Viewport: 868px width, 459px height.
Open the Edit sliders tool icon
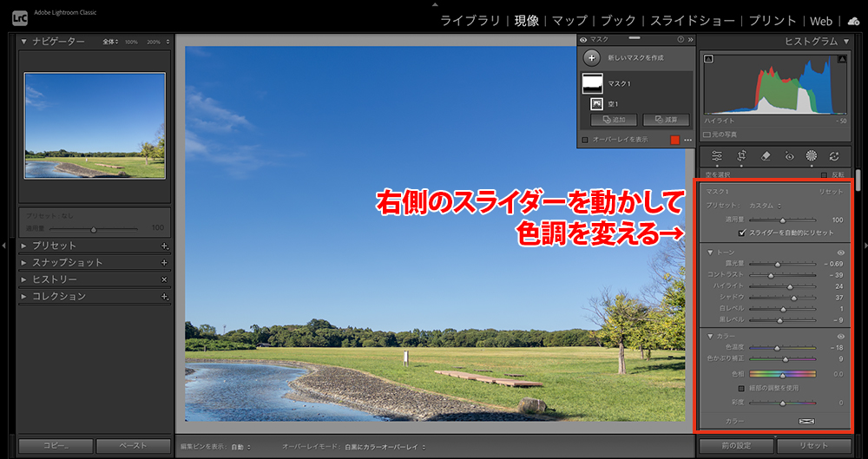point(717,156)
